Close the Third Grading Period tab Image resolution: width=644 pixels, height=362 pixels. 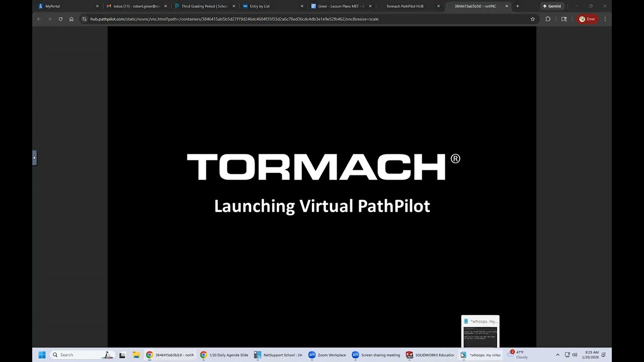[x=233, y=6]
